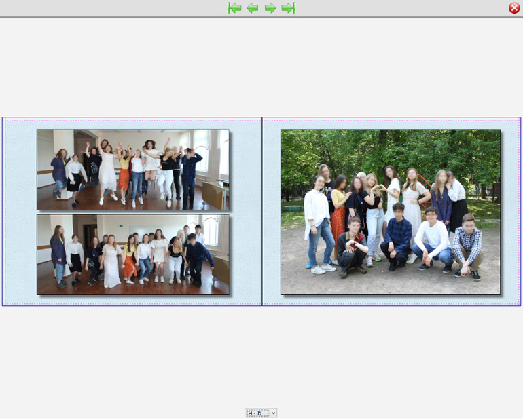Jump to the first spread arrow

[x=235, y=8]
